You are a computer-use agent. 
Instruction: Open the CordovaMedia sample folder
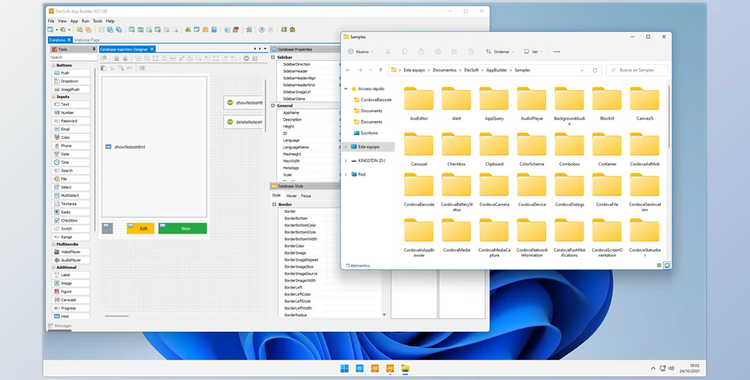point(456,235)
